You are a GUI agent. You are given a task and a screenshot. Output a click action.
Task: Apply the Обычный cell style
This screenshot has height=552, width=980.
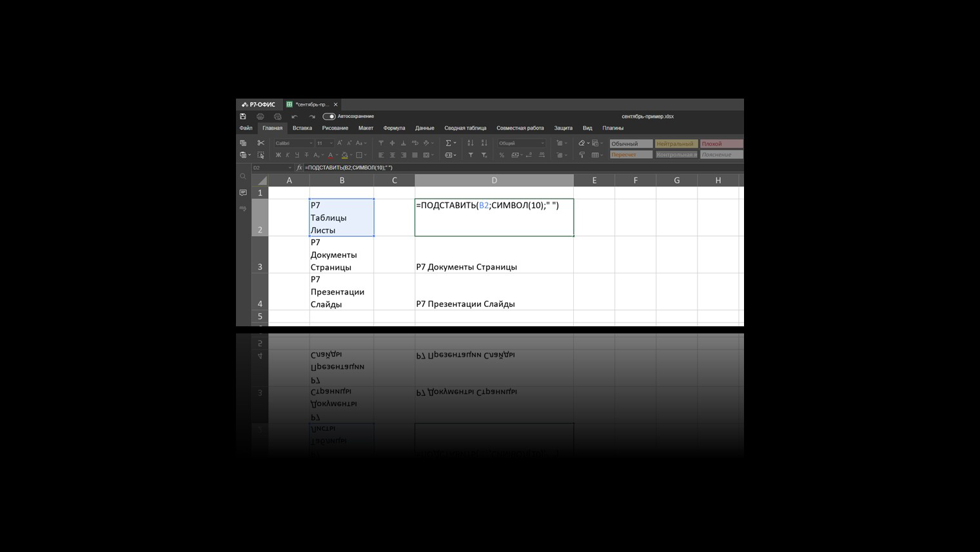coord(631,144)
